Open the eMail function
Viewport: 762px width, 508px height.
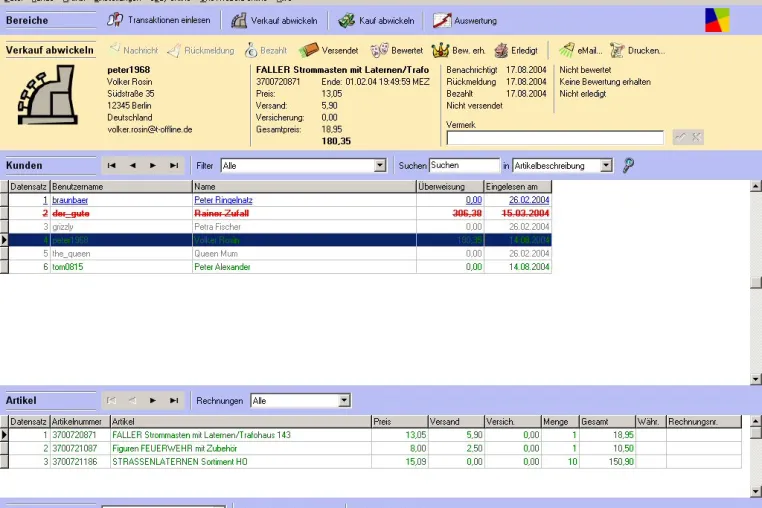point(580,50)
